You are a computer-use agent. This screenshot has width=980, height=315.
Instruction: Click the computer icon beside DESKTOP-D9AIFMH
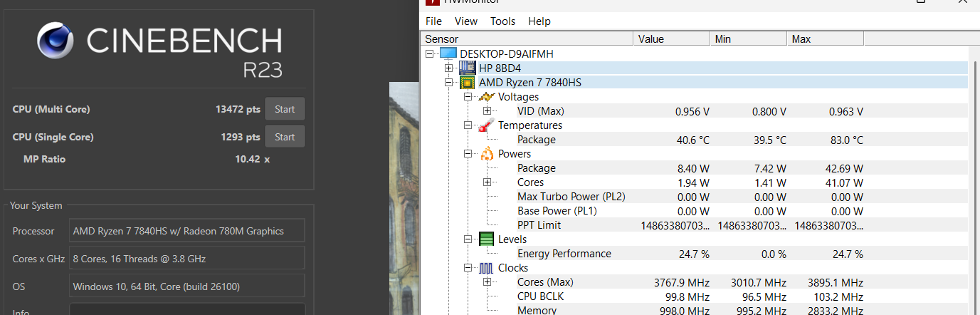[x=448, y=53]
